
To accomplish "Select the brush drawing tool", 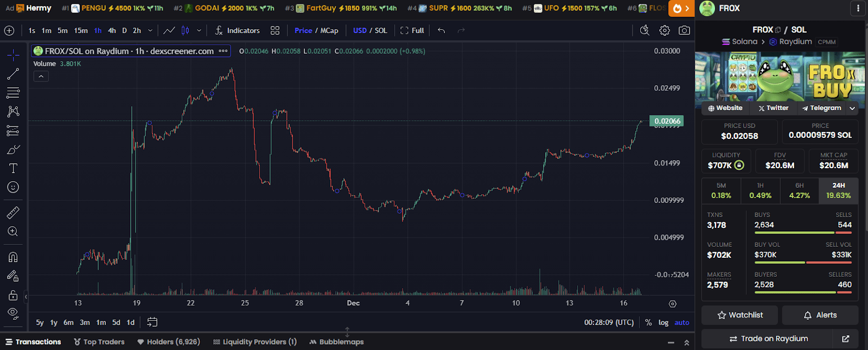I will [13, 149].
